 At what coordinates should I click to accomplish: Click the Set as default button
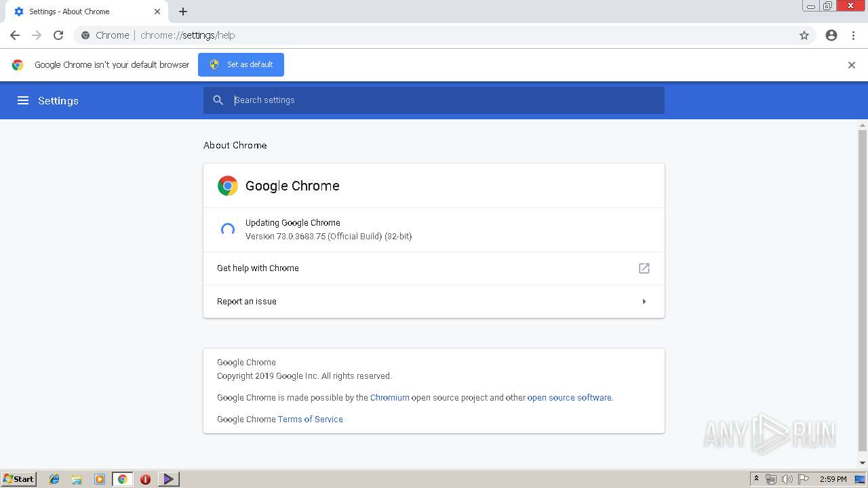[241, 64]
